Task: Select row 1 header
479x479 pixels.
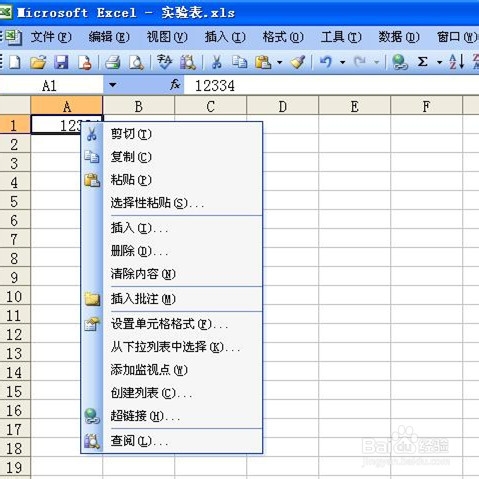Action: [15, 125]
